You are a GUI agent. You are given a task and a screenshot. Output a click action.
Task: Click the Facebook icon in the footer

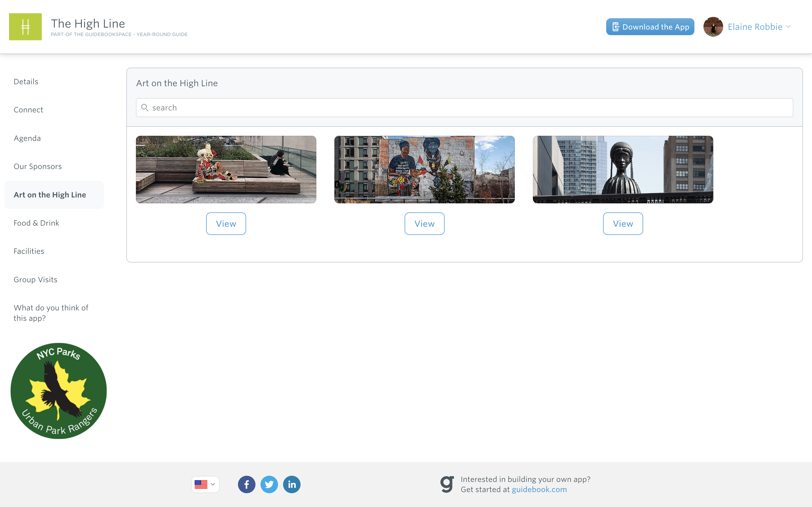pos(247,484)
